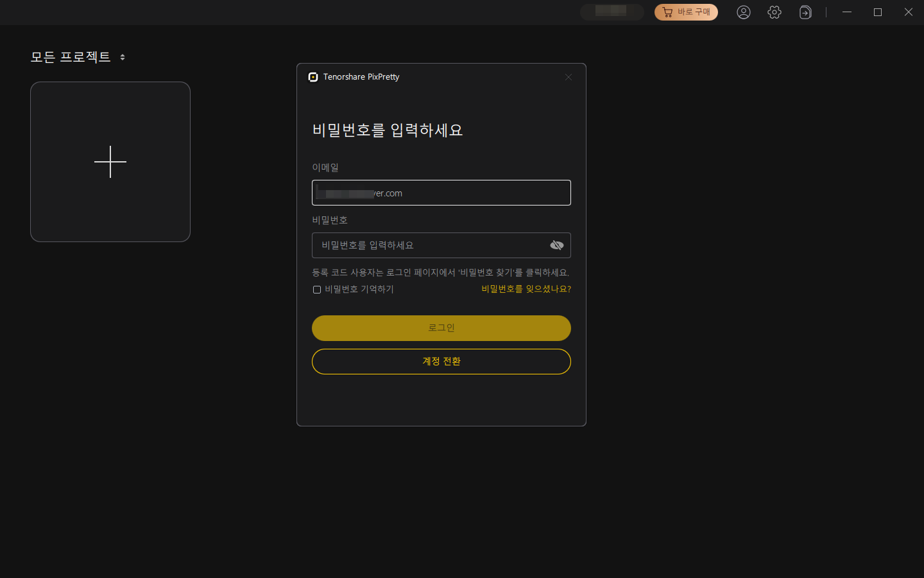The width and height of the screenshot is (924, 578).
Task: Click the PixPretty logo in dialog
Action: pos(313,77)
